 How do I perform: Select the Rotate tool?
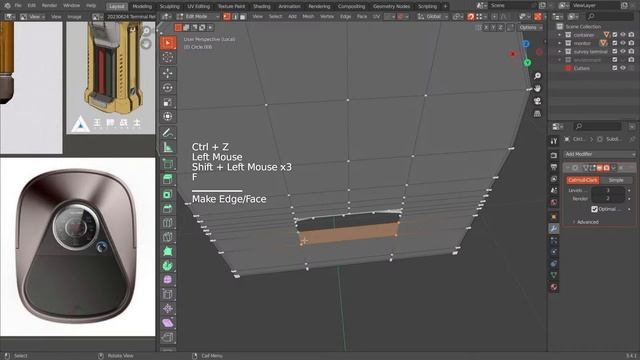(x=168, y=88)
